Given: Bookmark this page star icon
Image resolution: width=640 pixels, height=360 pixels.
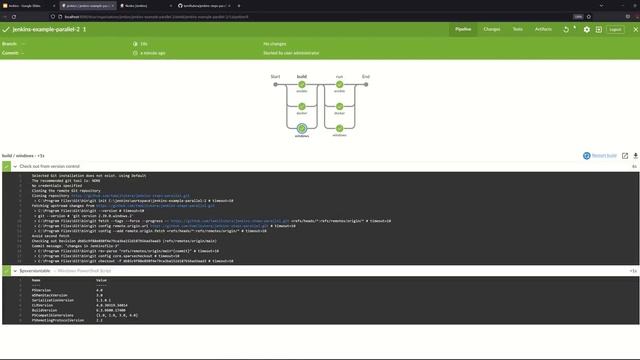Looking at the screenshot, I should [589, 17].
